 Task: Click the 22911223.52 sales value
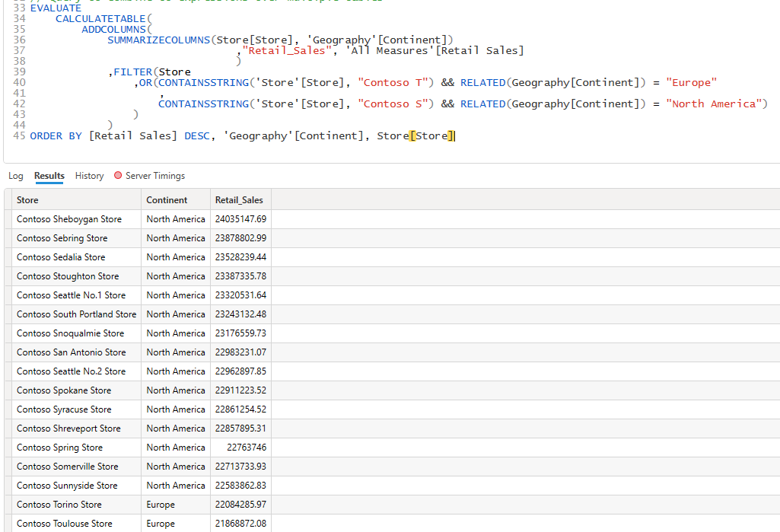click(x=240, y=390)
